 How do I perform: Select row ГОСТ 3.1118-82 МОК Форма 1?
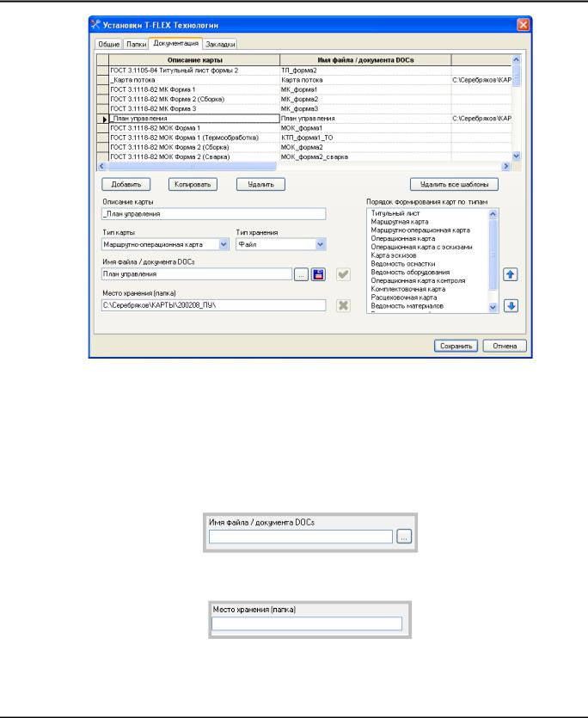(194, 128)
